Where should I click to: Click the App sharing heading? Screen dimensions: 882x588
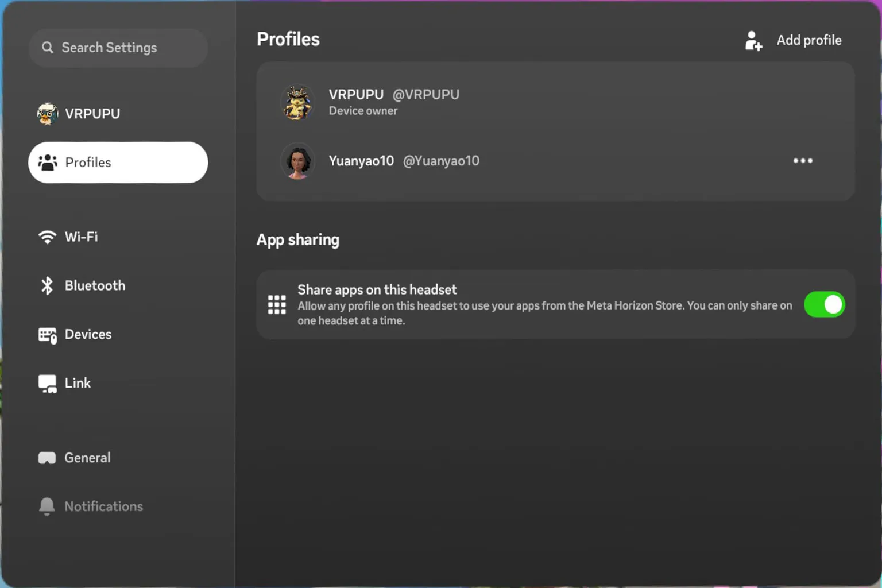298,240
